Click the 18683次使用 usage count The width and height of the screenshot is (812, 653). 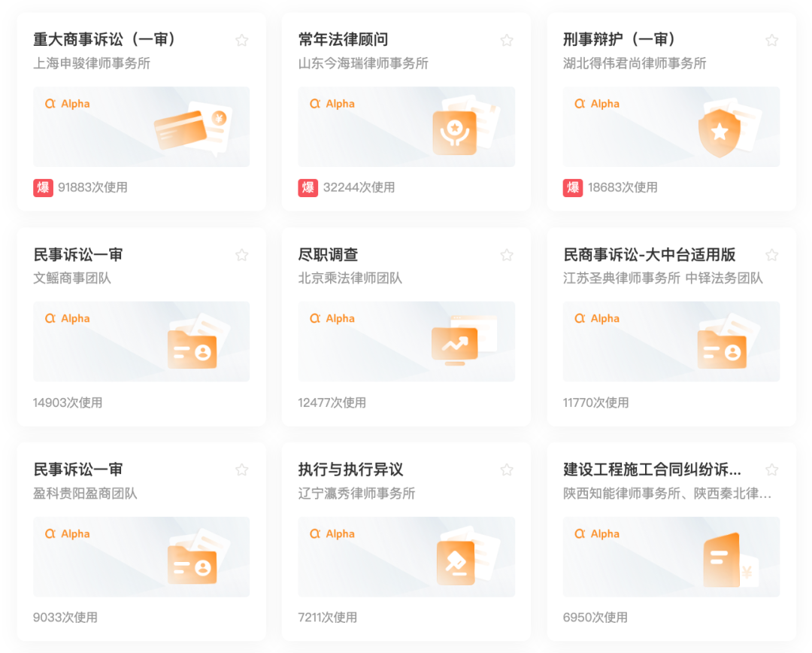(x=623, y=187)
